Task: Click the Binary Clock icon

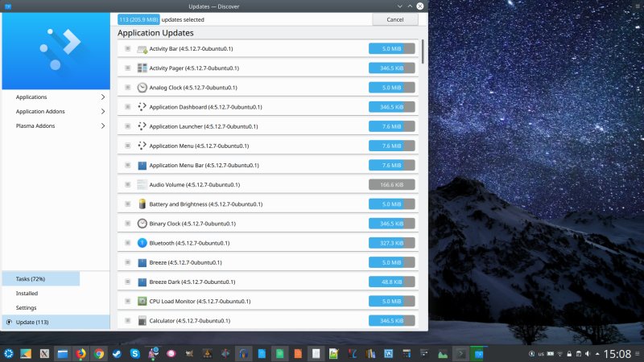Action: (142, 224)
